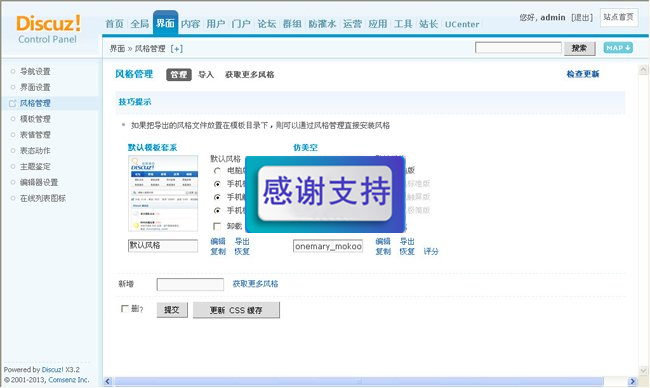The height and width of the screenshot is (388, 650).
Task: Click 编辑 for the 仿美空 style
Action: coord(383,241)
